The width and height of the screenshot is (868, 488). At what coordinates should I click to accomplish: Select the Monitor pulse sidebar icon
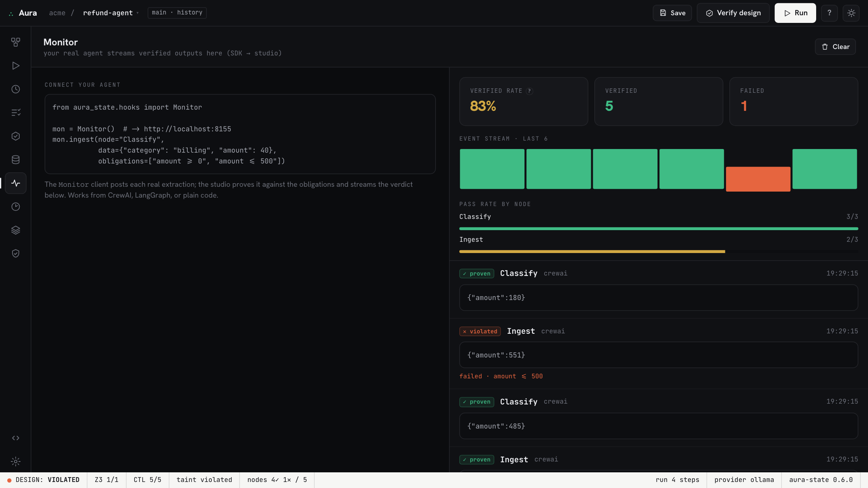[16, 183]
